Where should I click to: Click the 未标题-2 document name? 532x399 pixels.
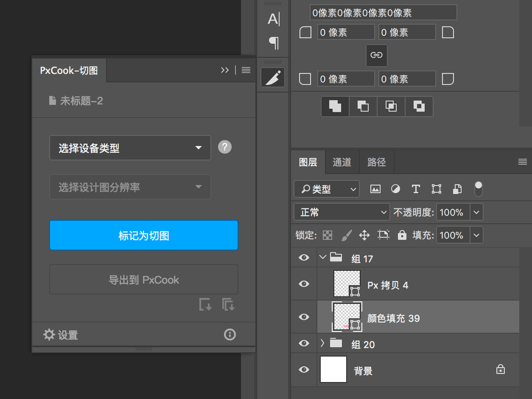(x=81, y=101)
